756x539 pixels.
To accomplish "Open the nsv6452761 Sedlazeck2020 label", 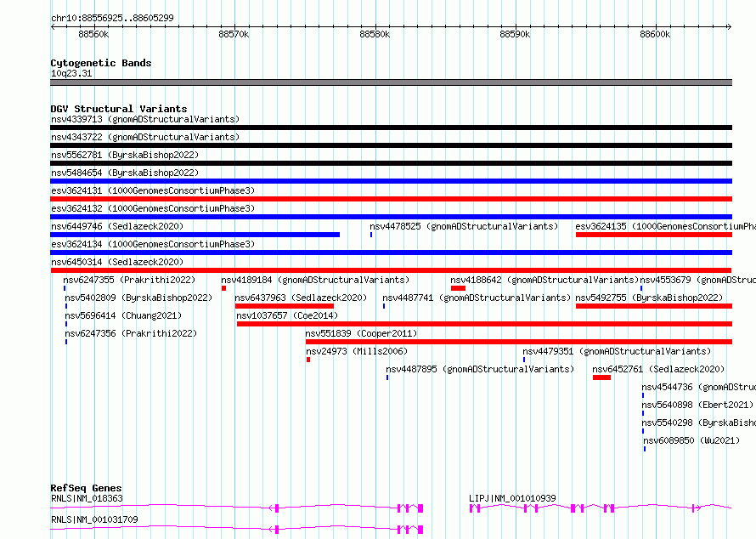I will pos(658,369).
